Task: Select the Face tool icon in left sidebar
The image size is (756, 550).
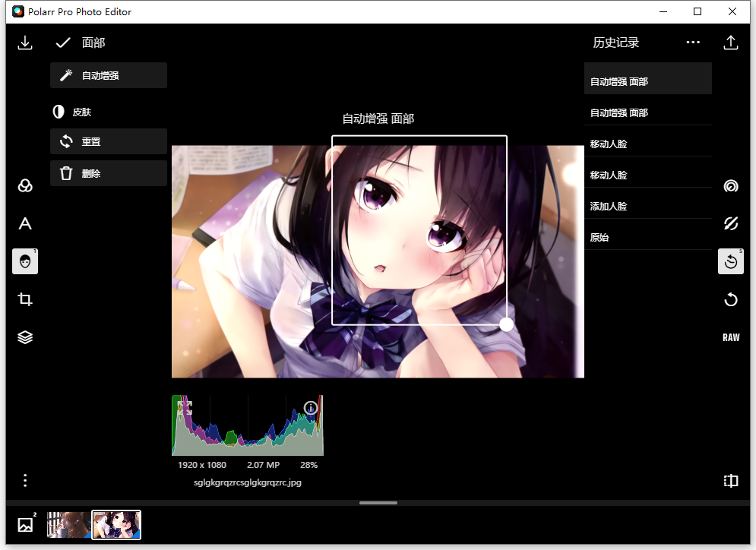Action: (25, 261)
